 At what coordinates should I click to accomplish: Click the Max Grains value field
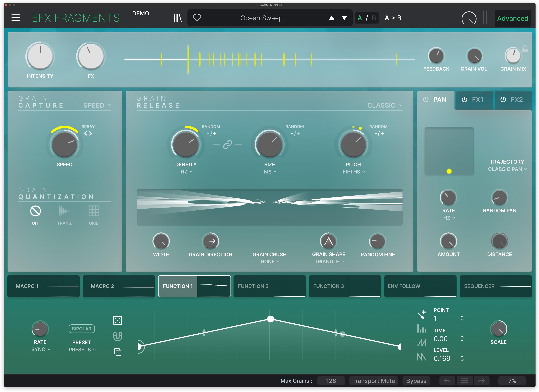(331, 381)
